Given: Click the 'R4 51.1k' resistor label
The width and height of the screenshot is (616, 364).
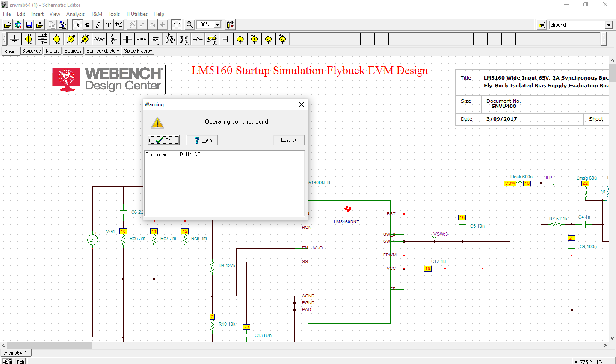Looking at the screenshot, I should coord(558,219).
